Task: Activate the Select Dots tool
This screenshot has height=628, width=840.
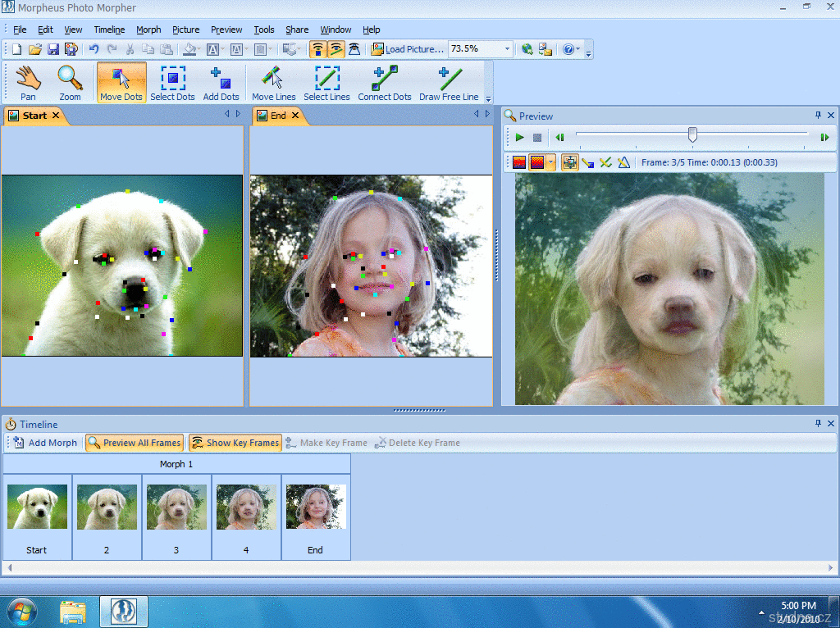Action: [x=172, y=83]
